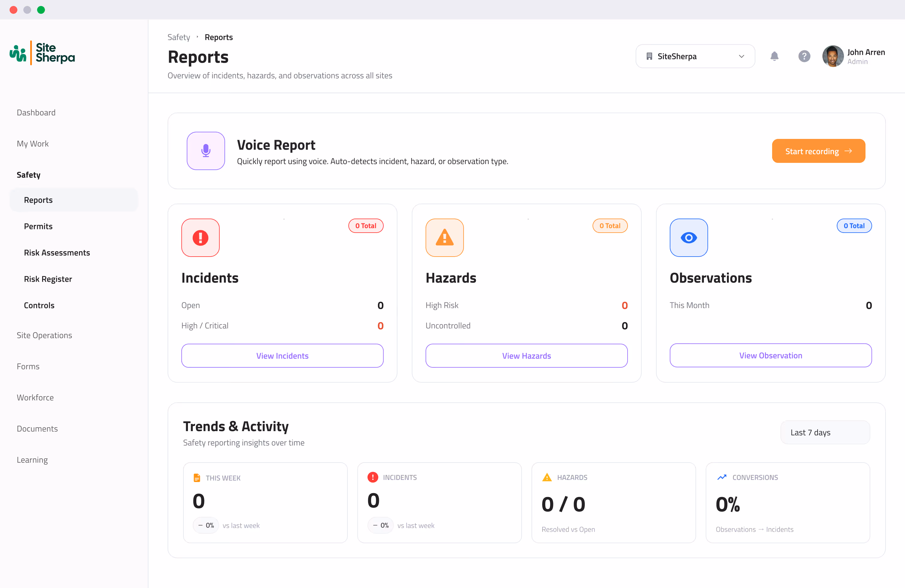Screen dimensions: 905x588
Task: Click the orange Hazards warning triangle icon
Action: click(444, 238)
